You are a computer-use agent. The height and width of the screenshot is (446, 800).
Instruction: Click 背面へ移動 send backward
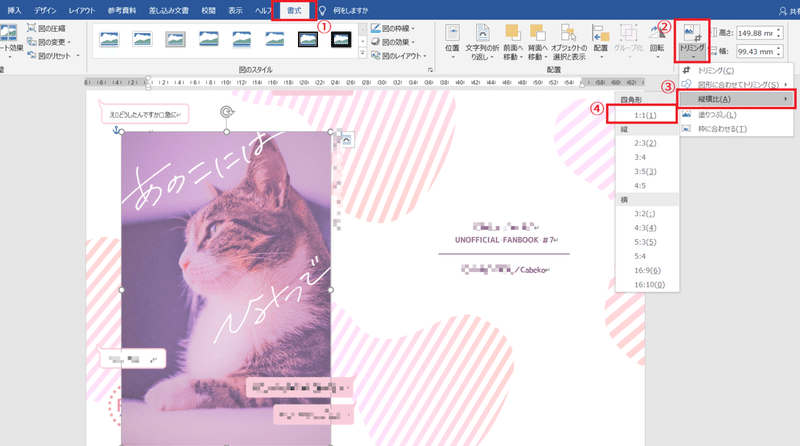537,42
